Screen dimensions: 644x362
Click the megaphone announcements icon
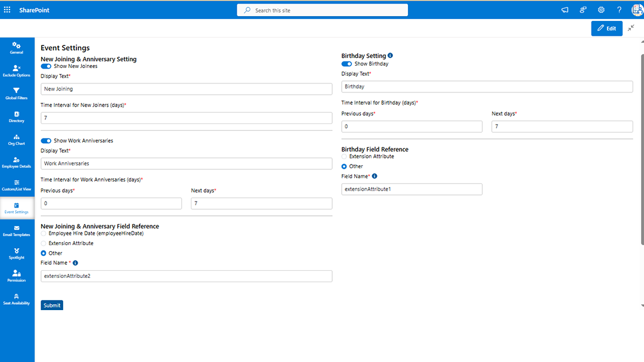[x=564, y=10]
